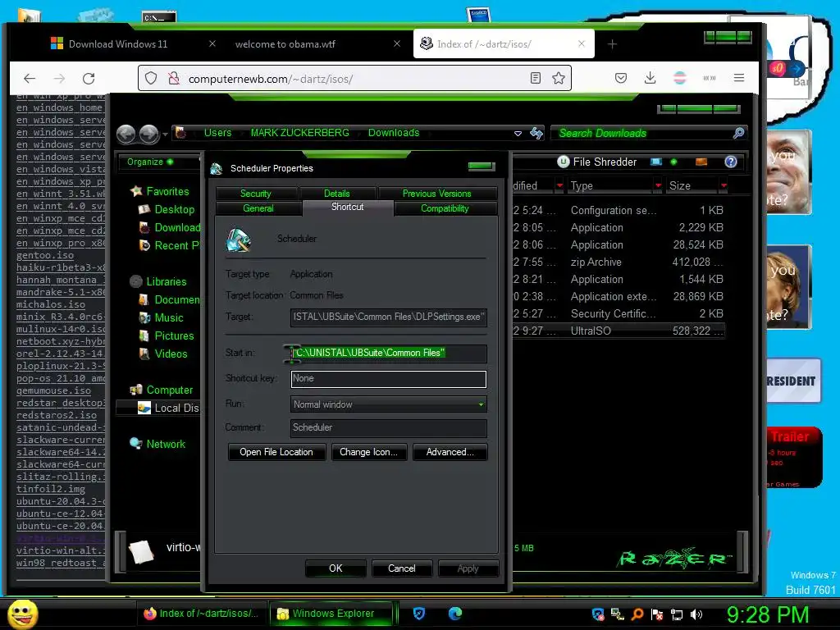Click the Explorer forward arrow button
This screenshot has width=840, height=630.
click(149, 134)
